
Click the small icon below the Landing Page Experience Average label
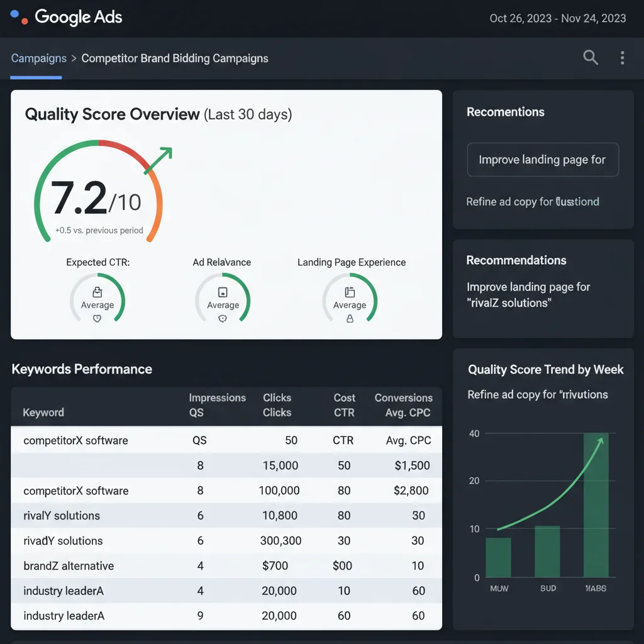point(350,318)
